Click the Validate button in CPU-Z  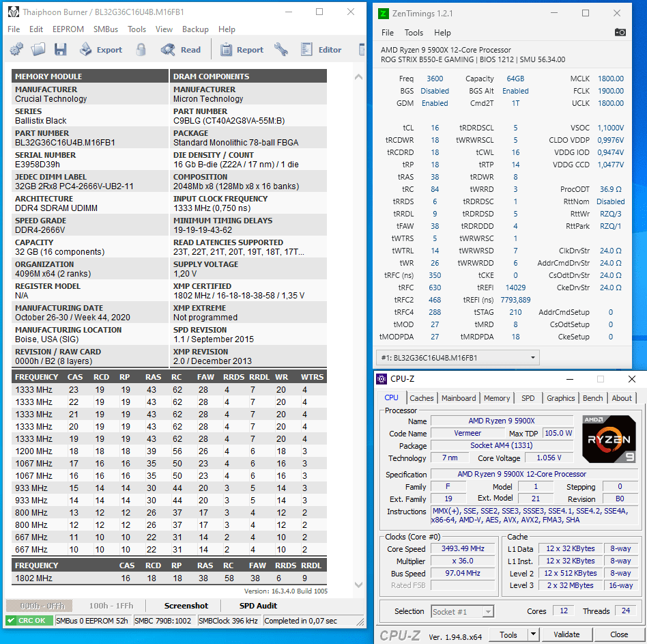pos(566,634)
